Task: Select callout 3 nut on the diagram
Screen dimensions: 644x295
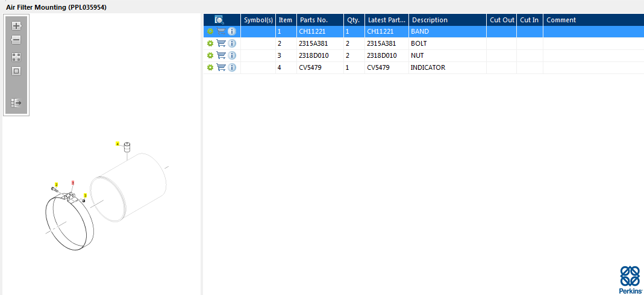Action: tap(85, 196)
